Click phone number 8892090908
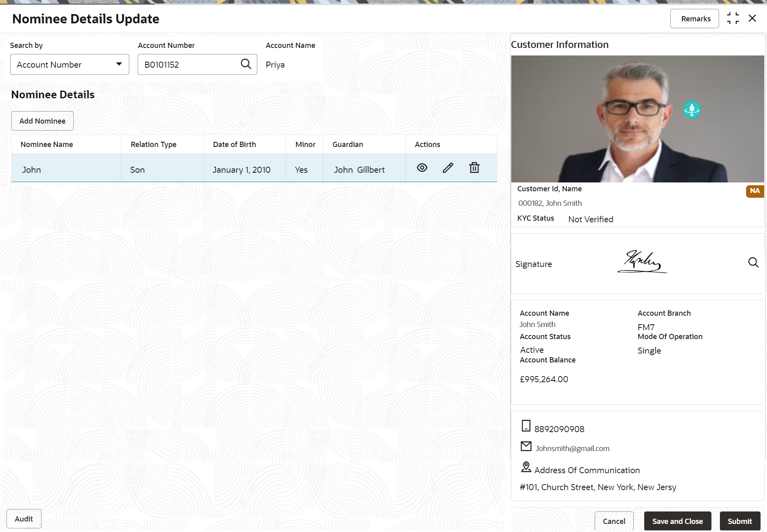The height and width of the screenshot is (532, 767). pos(559,429)
